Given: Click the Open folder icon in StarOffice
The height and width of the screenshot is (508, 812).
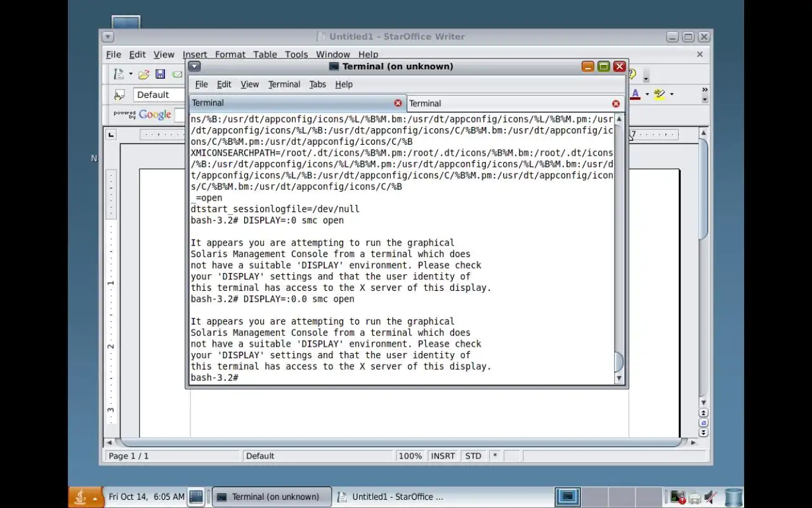Looking at the screenshot, I should [144, 74].
